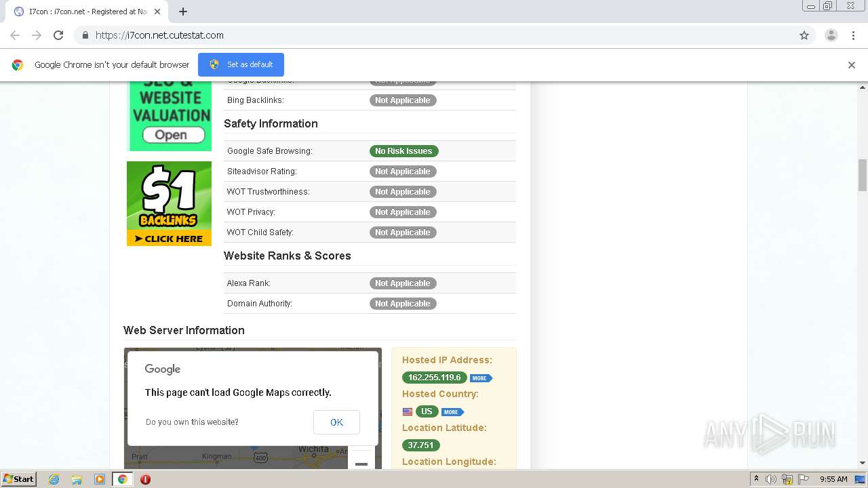This screenshot has width=868, height=488.
Task: Open network status tray icon
Action: coord(787,479)
